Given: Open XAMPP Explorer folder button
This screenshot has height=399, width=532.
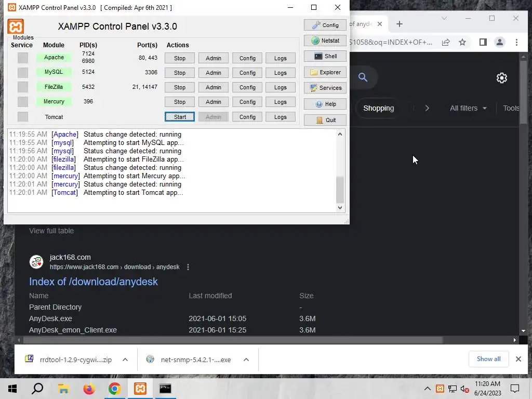Looking at the screenshot, I should click(x=325, y=72).
